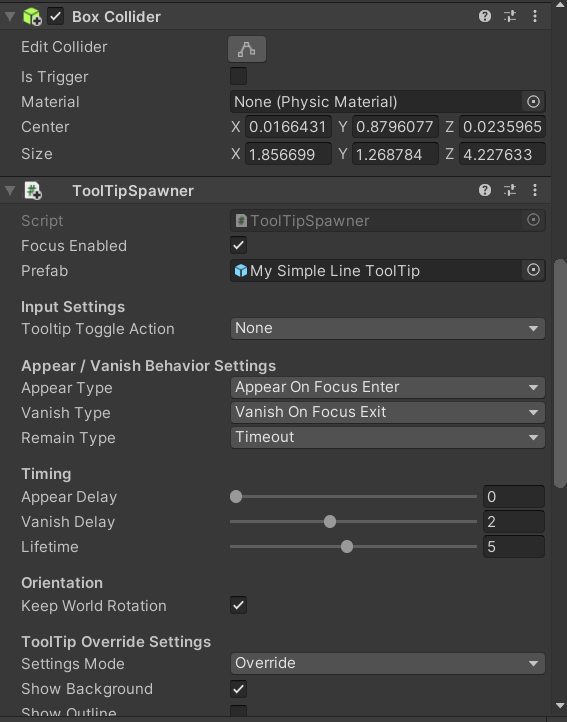Open the Remain Type dropdown

[387, 437]
